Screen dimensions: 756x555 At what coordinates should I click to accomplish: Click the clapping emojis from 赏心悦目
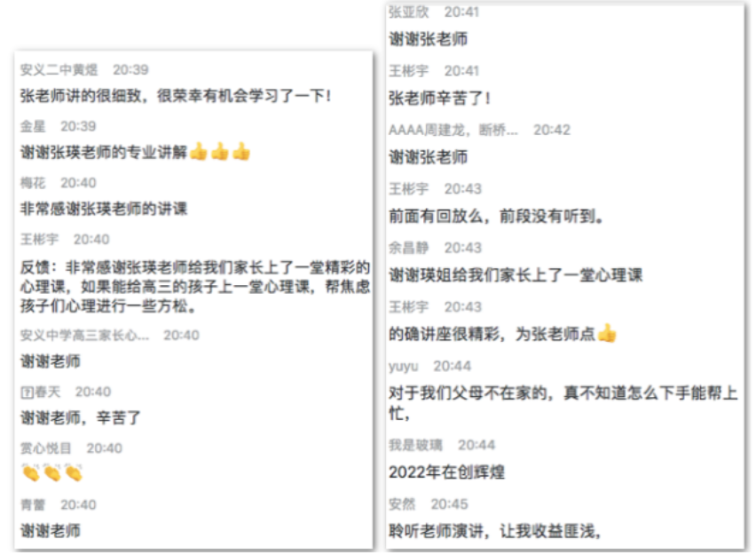click(52, 473)
